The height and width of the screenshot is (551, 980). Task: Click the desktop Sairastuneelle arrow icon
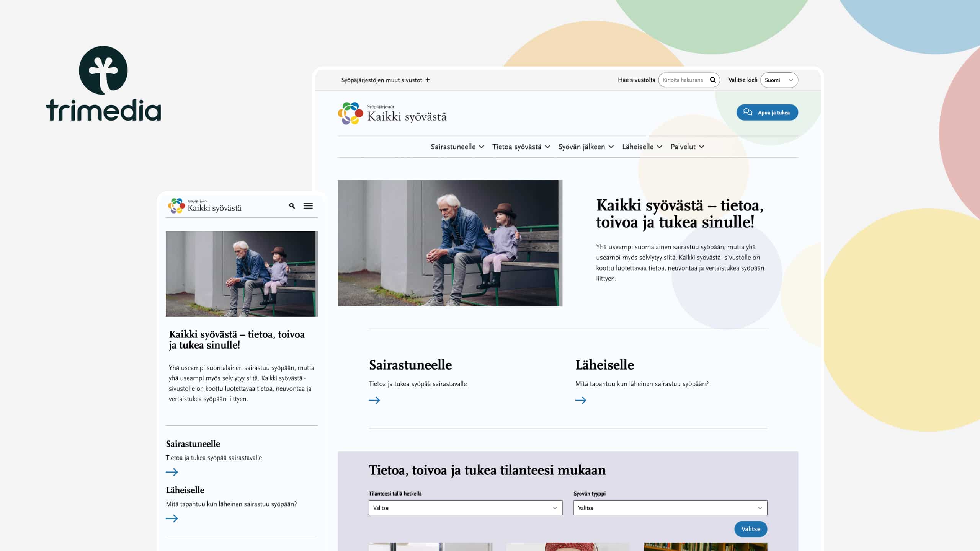(374, 400)
